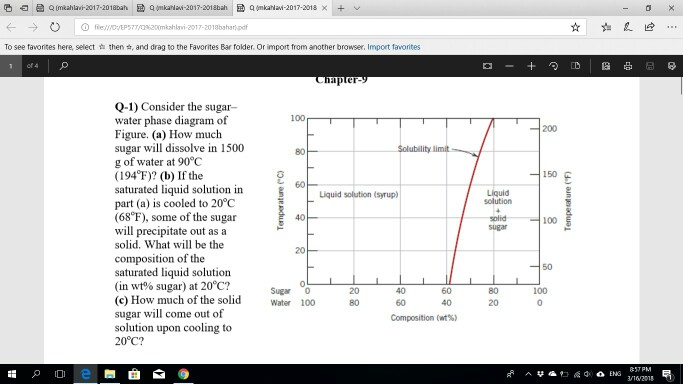The width and height of the screenshot is (683, 384).
Task: Open a new tab with plus
Action: tap(341, 8)
